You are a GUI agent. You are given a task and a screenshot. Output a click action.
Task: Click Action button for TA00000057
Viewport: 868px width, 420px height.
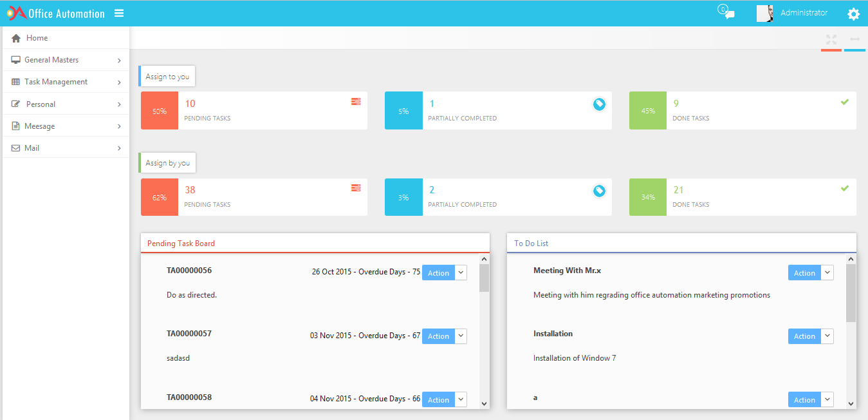tap(439, 336)
